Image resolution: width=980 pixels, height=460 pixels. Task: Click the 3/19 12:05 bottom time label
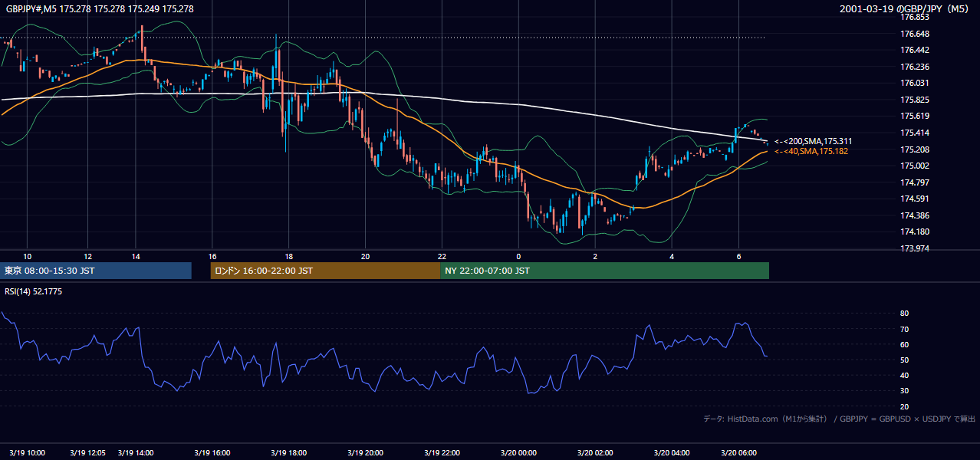click(87, 453)
